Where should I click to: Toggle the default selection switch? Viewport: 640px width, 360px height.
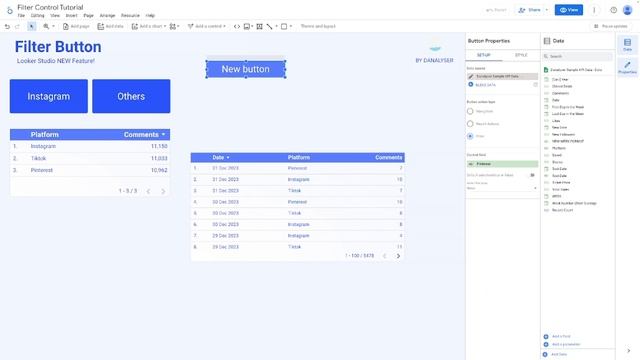(532, 175)
